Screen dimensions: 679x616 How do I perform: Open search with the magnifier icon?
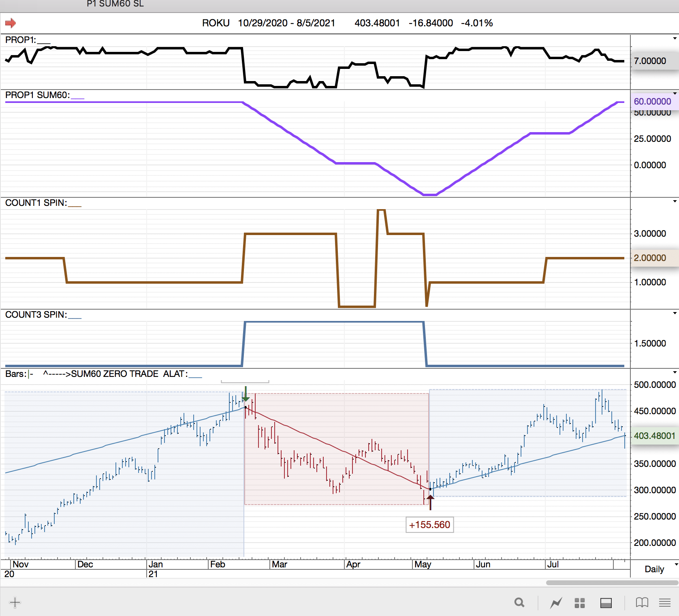click(x=519, y=603)
